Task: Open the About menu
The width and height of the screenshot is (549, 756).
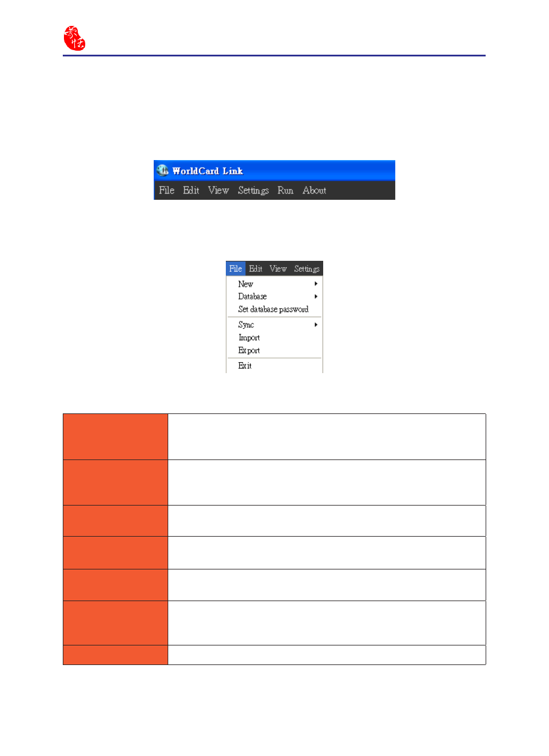Action: click(x=315, y=191)
